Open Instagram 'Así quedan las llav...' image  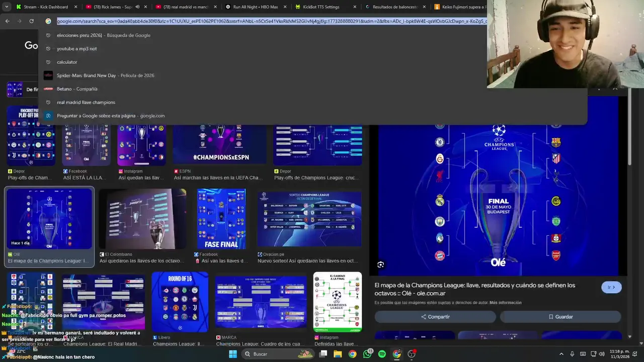pyautogui.click(x=142, y=145)
